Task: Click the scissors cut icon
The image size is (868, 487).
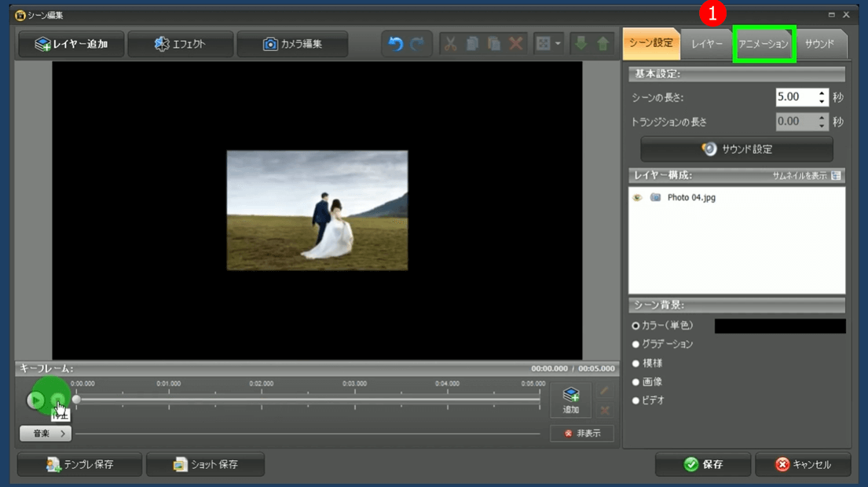Action: [x=450, y=44]
